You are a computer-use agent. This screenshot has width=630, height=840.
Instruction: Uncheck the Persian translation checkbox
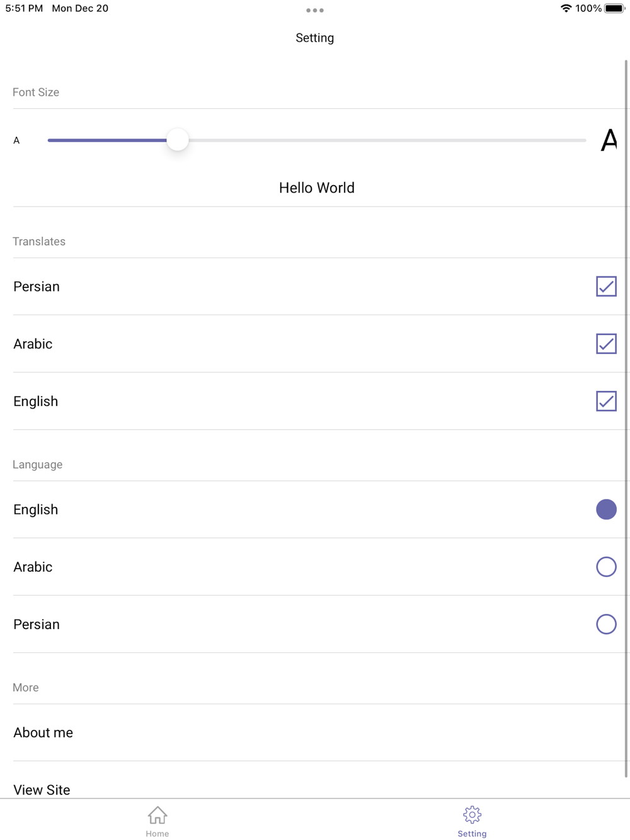click(606, 287)
